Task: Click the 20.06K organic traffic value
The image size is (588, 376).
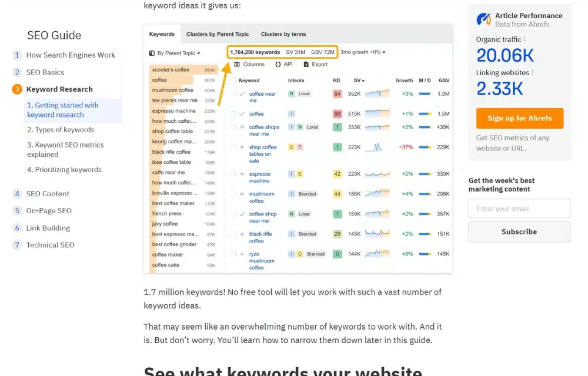Action: tap(505, 55)
